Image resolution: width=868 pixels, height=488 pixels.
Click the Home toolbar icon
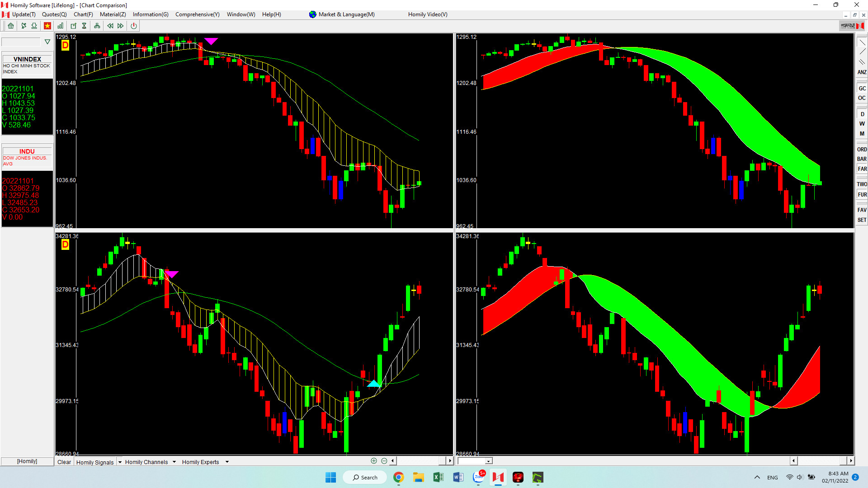(x=11, y=26)
